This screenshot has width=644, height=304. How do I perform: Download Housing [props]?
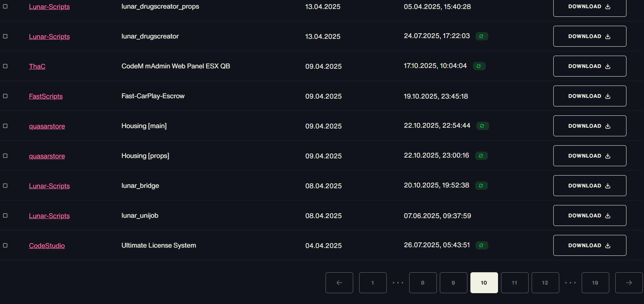(590, 156)
